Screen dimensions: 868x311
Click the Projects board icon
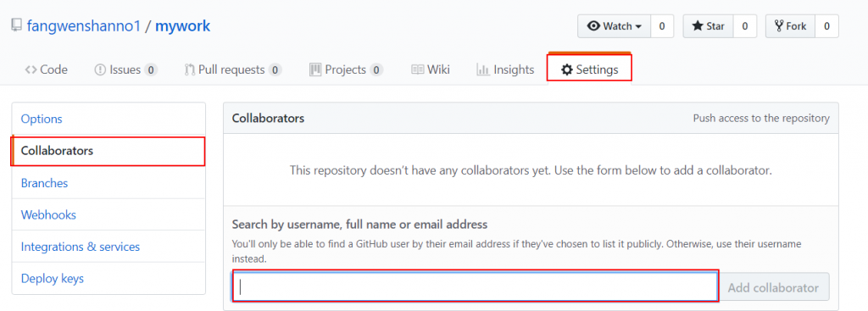click(315, 69)
